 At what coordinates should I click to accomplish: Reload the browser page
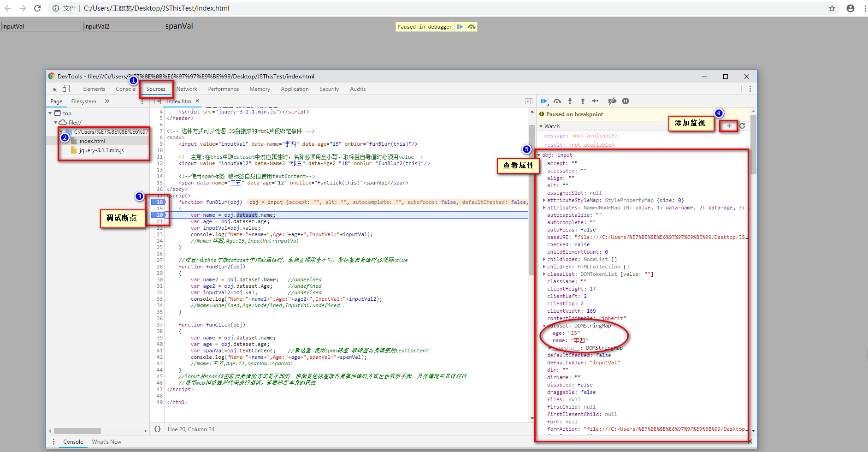tap(37, 8)
